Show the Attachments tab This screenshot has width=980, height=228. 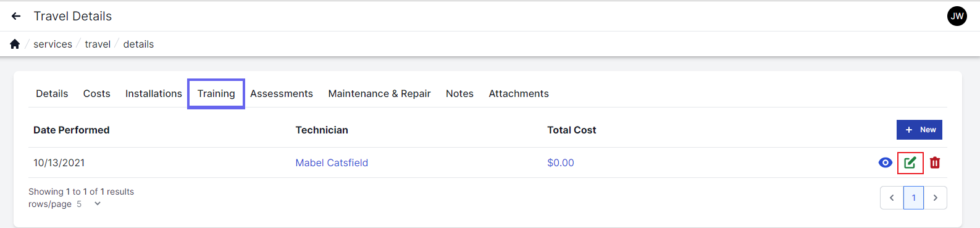click(x=519, y=93)
